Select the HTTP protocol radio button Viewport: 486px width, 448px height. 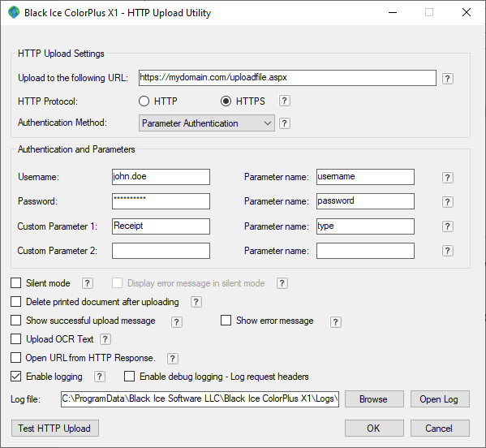pos(144,101)
